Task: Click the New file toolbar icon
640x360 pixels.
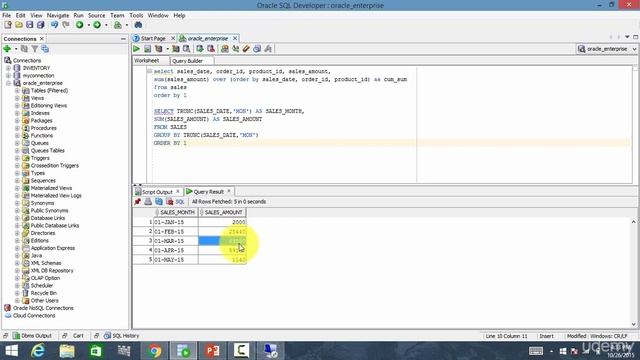Action: tap(8, 25)
